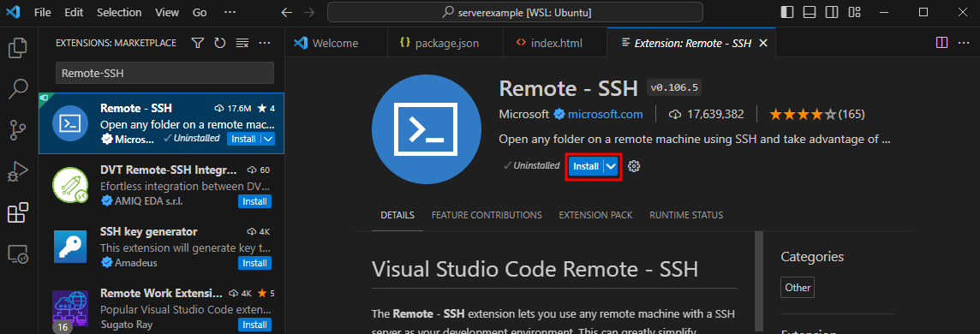Click the VS Code logo icon
980x334 pixels.
[x=12, y=12]
